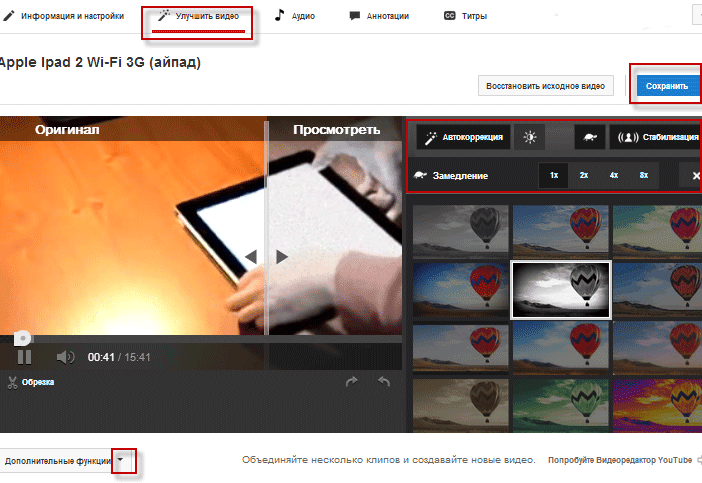This screenshot has width=702, height=483.
Task: Click the Просмотреть preview label
Action: (x=336, y=130)
